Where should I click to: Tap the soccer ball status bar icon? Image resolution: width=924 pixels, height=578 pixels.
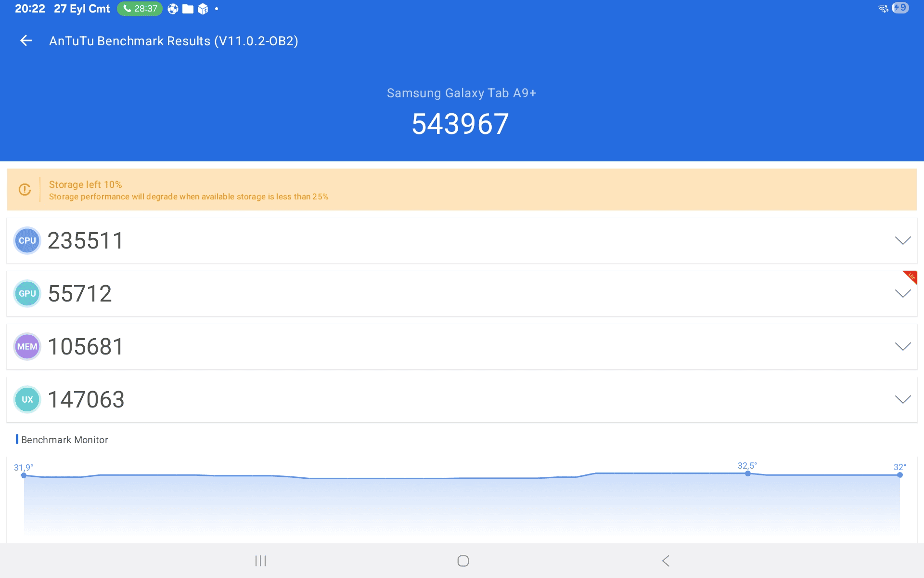coord(173,9)
